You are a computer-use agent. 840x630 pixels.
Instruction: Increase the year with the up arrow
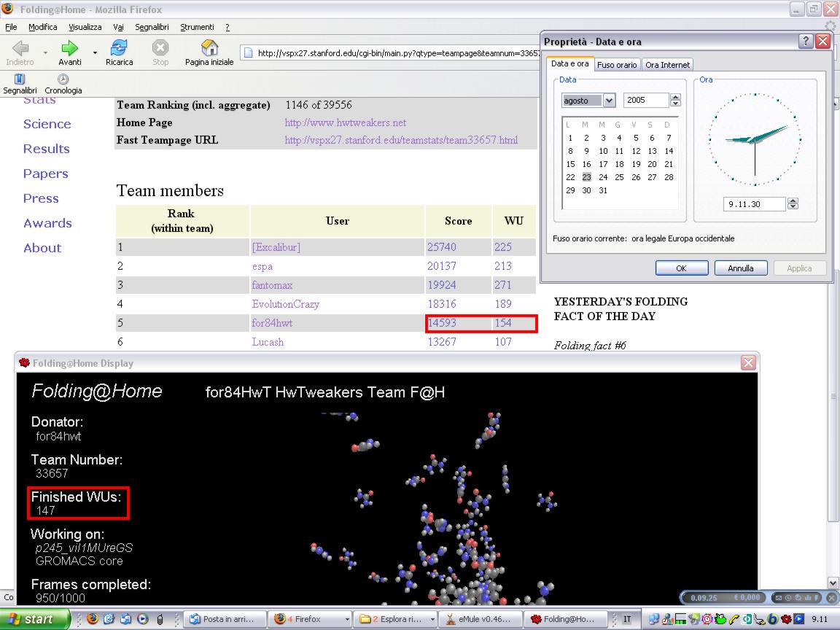click(x=675, y=97)
